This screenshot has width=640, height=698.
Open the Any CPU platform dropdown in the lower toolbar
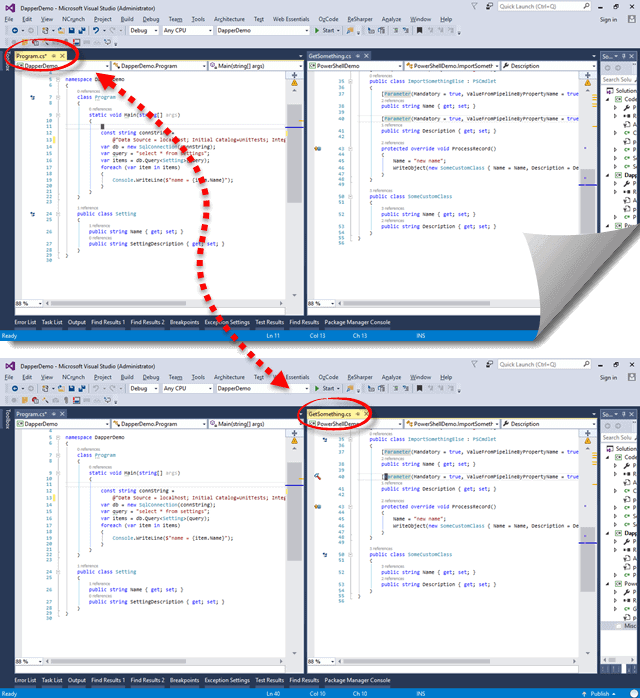186,388
